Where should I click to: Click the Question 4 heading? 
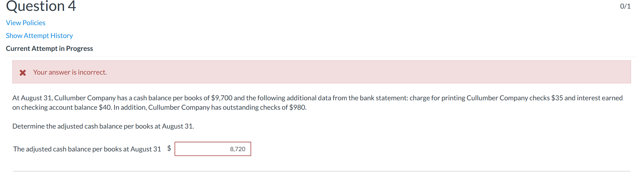pyautogui.click(x=41, y=6)
